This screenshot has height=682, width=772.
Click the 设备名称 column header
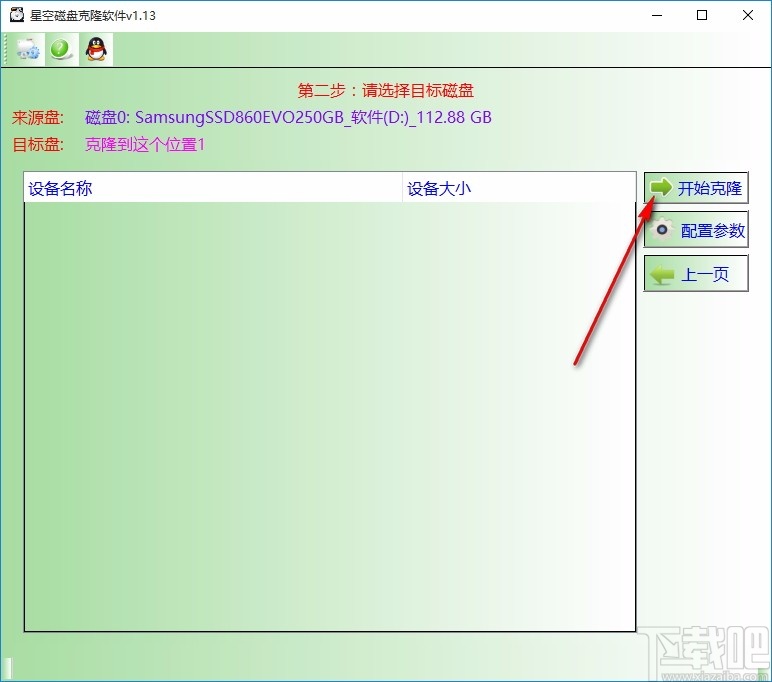tap(213, 188)
